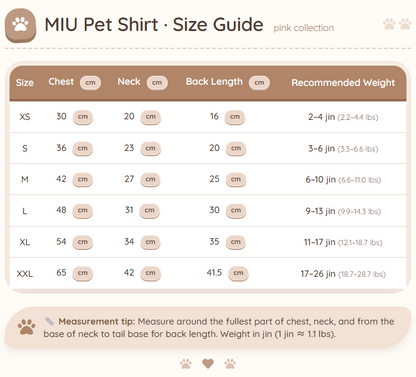Click the XXL size row label
The image size is (416, 377).
coord(25,274)
